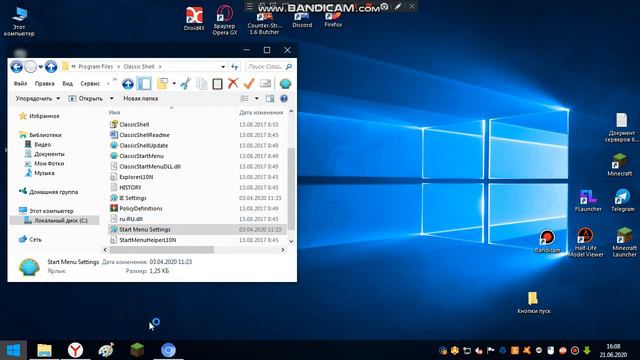Click the change view icon

244,98
